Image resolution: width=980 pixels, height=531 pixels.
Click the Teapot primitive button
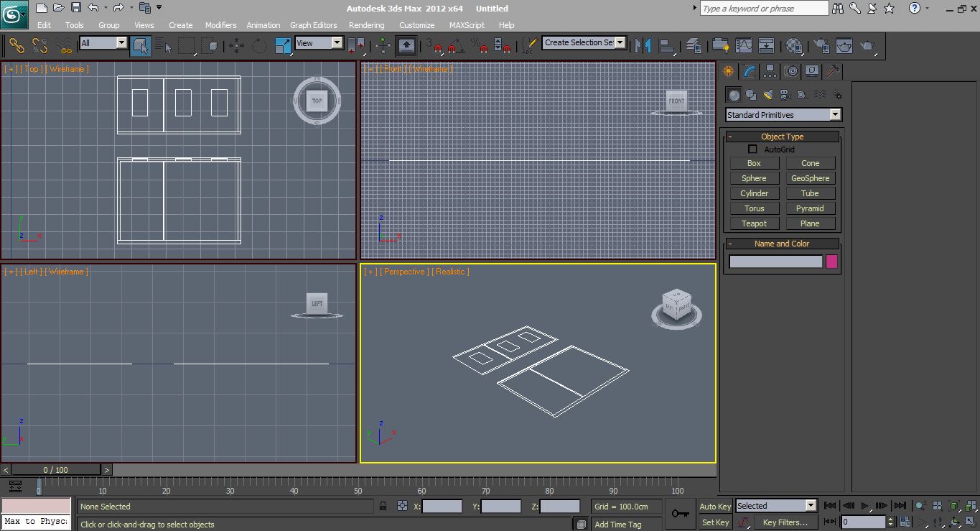tap(754, 223)
